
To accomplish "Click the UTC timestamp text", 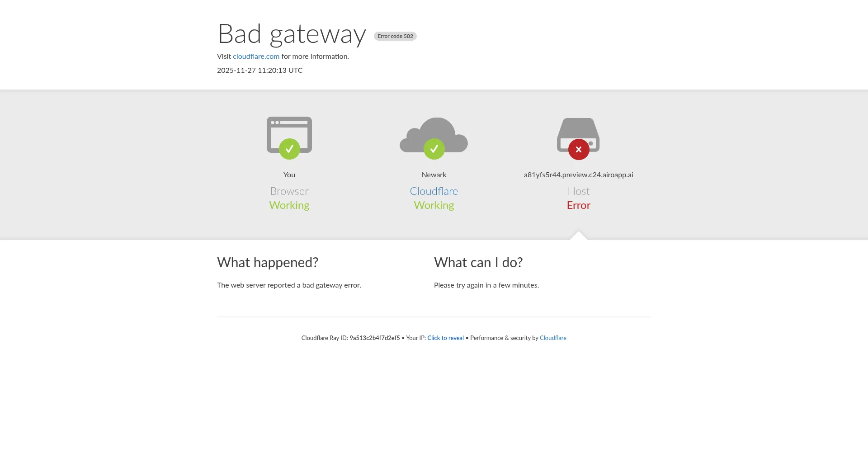I will tap(260, 71).
